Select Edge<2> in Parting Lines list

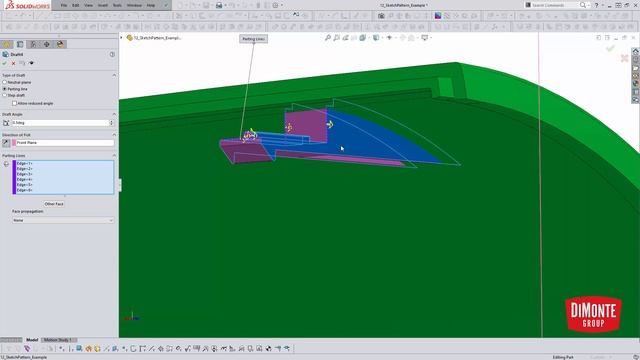[x=24, y=169]
